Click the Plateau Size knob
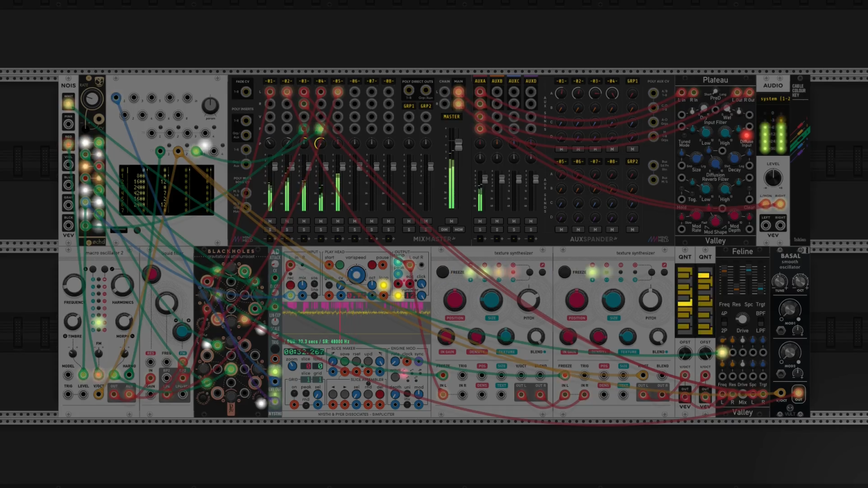 696,160
